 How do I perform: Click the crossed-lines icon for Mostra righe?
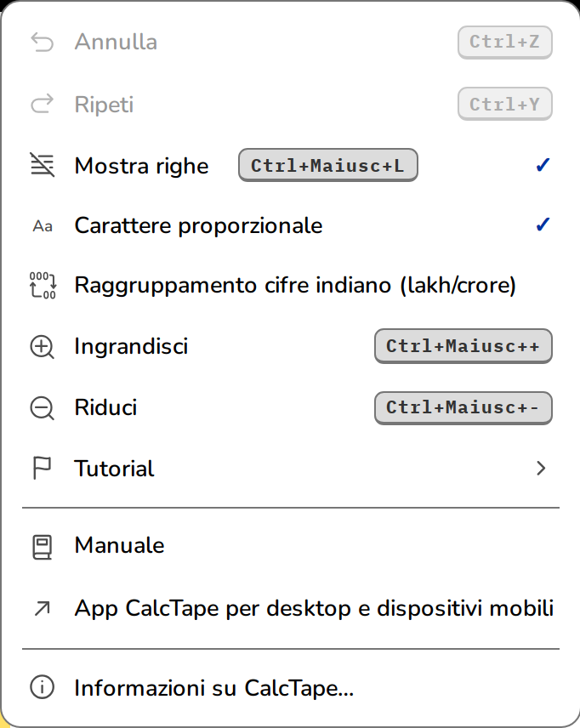click(x=43, y=165)
